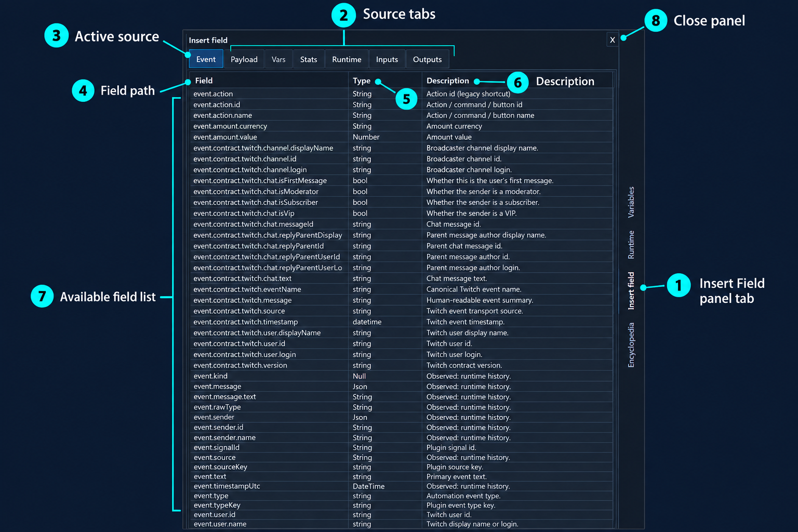The image size is (798, 532).
Task: Choose event.contract.twitch.chat.replyParentUserId field
Action: tap(401, 257)
